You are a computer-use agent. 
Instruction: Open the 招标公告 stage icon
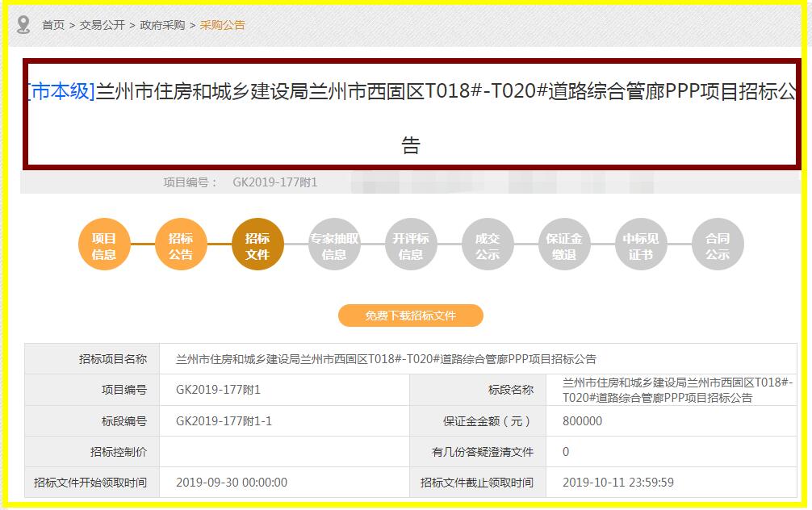(x=181, y=244)
